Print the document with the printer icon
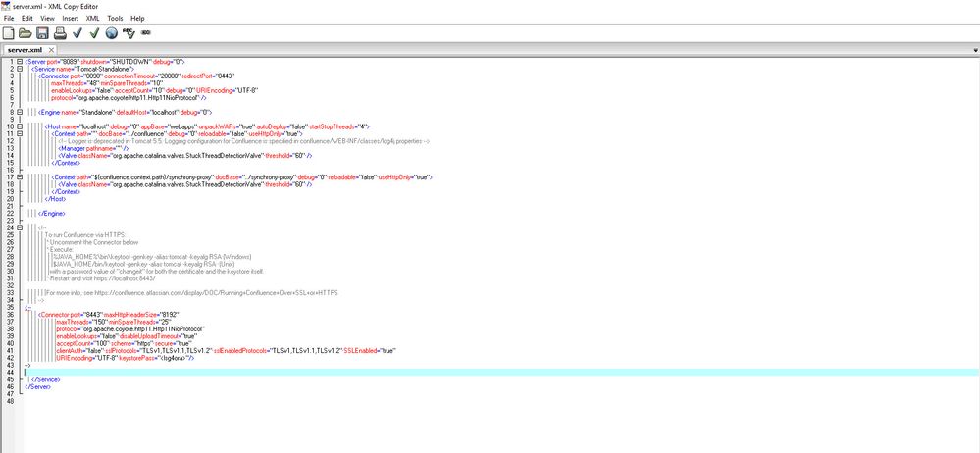The image size is (980, 453). pyautogui.click(x=60, y=32)
